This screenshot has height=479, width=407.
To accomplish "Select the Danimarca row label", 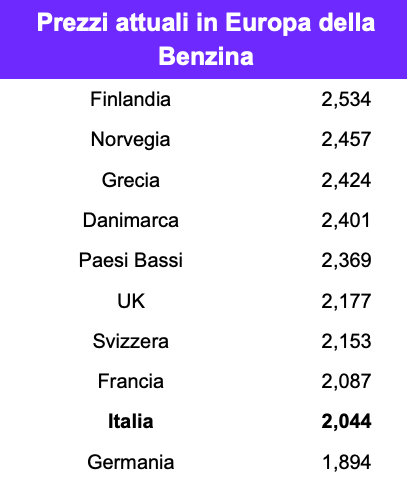I will [x=131, y=220].
